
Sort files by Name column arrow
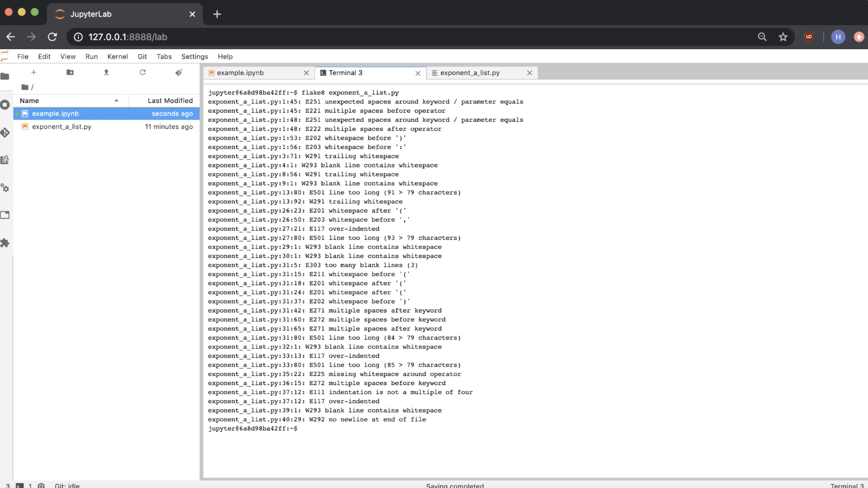pos(116,101)
